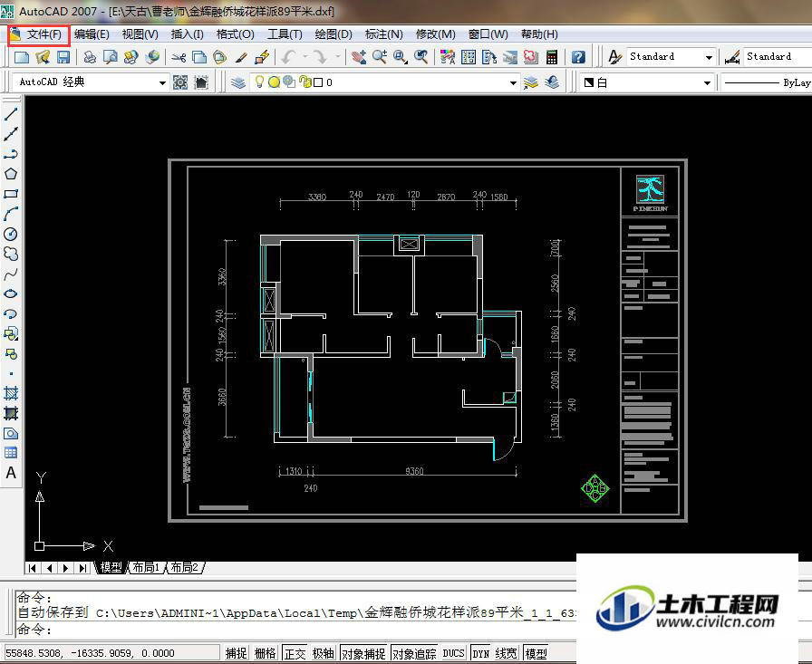Select the Line draw tool
Image resolution: width=812 pixels, height=664 pixels.
(11, 114)
